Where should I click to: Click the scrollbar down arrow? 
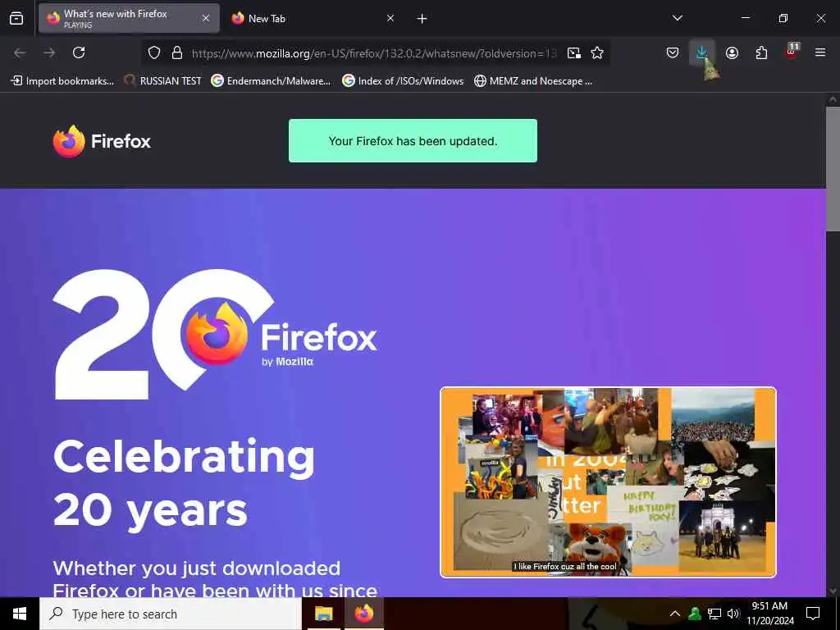pos(833,591)
